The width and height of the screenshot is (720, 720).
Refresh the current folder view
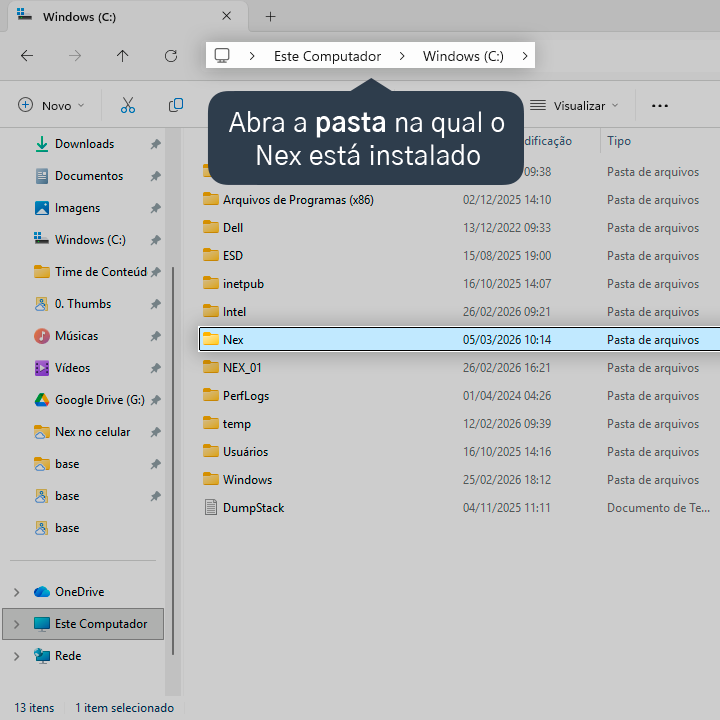171,56
